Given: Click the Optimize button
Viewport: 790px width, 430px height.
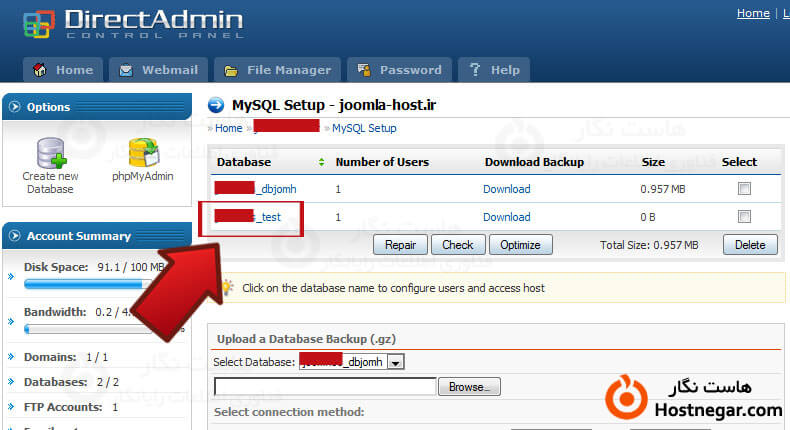Looking at the screenshot, I should coord(520,245).
